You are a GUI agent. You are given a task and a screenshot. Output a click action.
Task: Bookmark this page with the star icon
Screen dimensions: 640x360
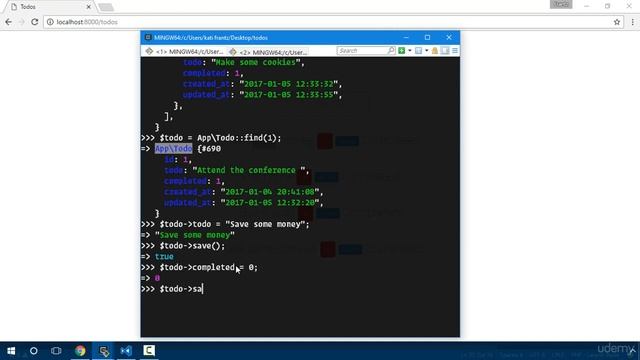(617, 22)
